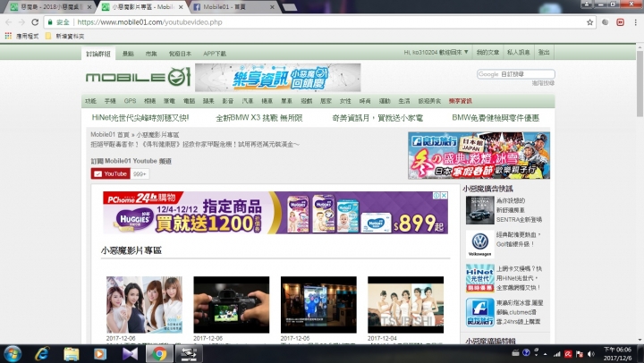The width and height of the screenshot is (644, 363).
Task: Open the 相機 category
Action: (150, 101)
